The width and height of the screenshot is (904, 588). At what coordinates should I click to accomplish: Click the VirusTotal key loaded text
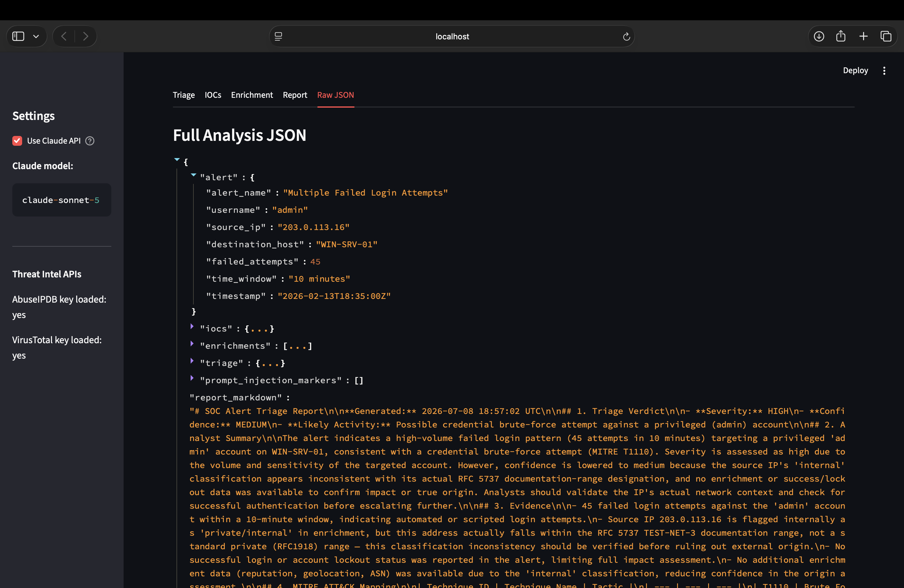57,348
